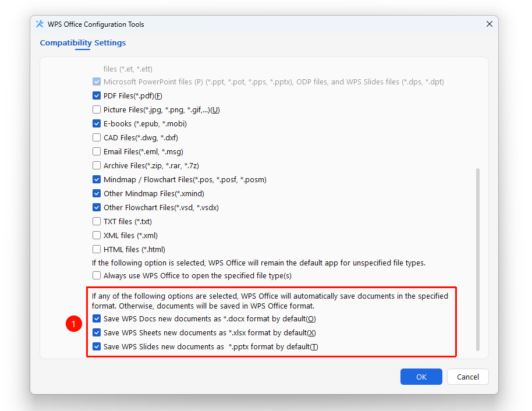Disable Other Mindmap Files (*.xmind) checkbox

click(x=97, y=193)
